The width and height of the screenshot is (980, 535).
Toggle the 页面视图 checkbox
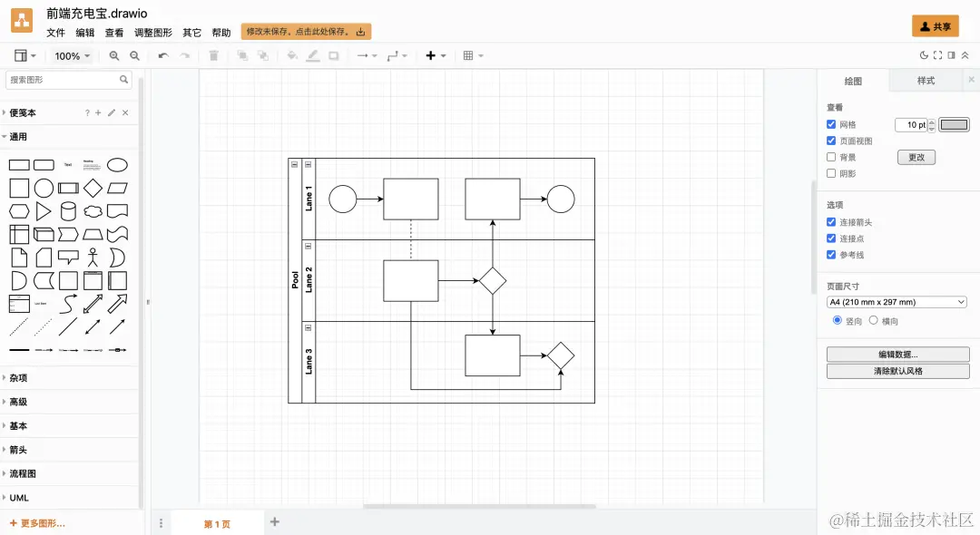point(831,141)
